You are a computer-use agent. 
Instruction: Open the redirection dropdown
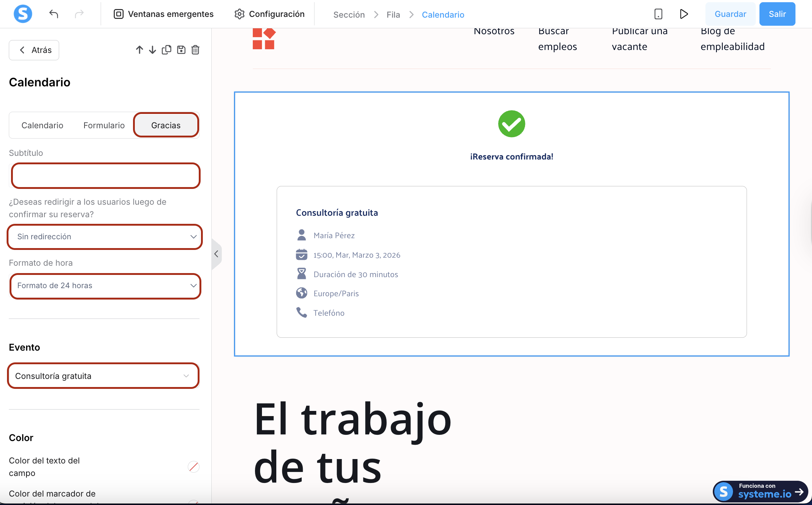[105, 237]
